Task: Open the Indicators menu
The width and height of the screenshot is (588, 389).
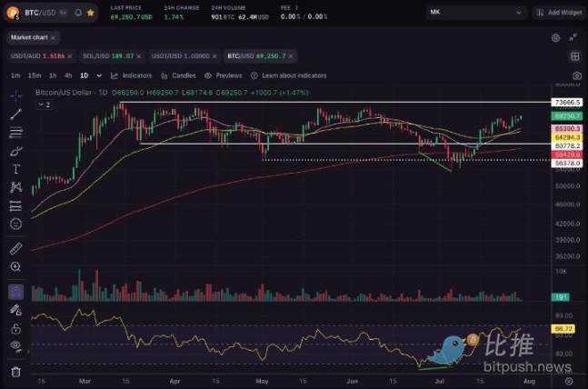Action: pos(131,75)
